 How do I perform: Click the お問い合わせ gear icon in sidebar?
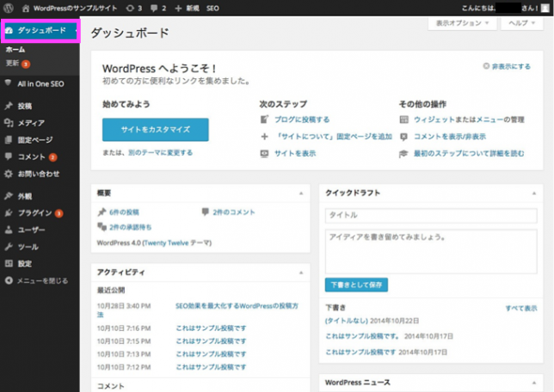[x=9, y=174]
